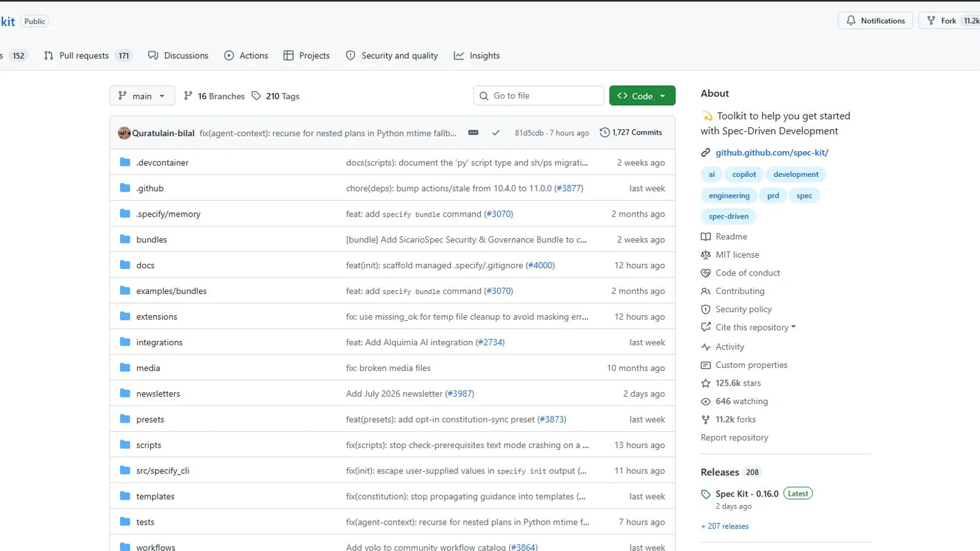
Task: Click the copilot topic tag
Action: coord(744,174)
